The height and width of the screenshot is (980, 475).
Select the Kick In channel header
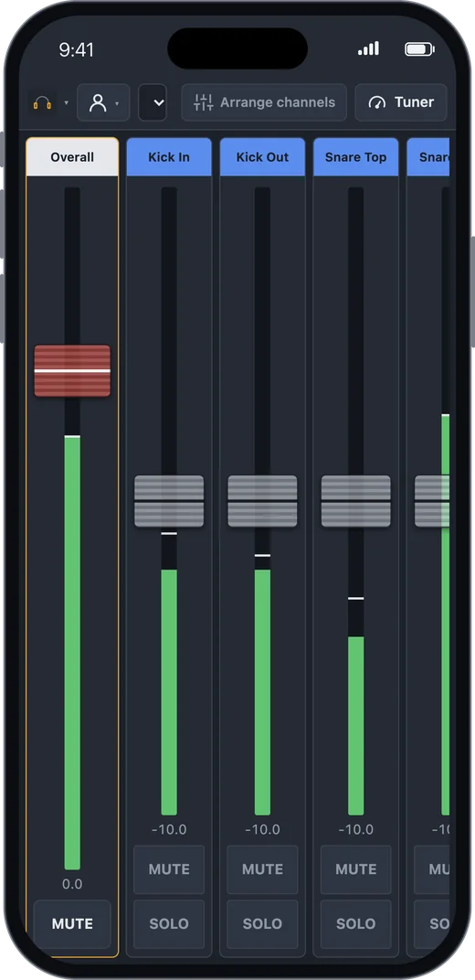pyautogui.click(x=169, y=157)
